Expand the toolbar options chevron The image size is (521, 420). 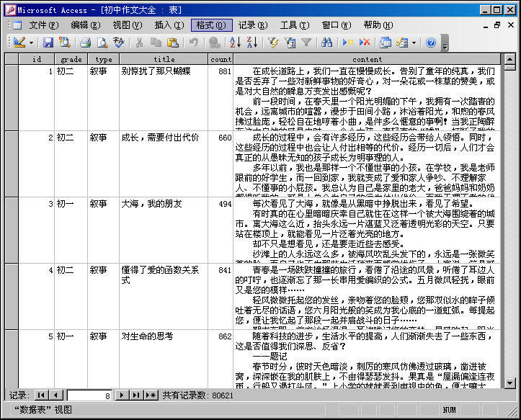(445, 43)
